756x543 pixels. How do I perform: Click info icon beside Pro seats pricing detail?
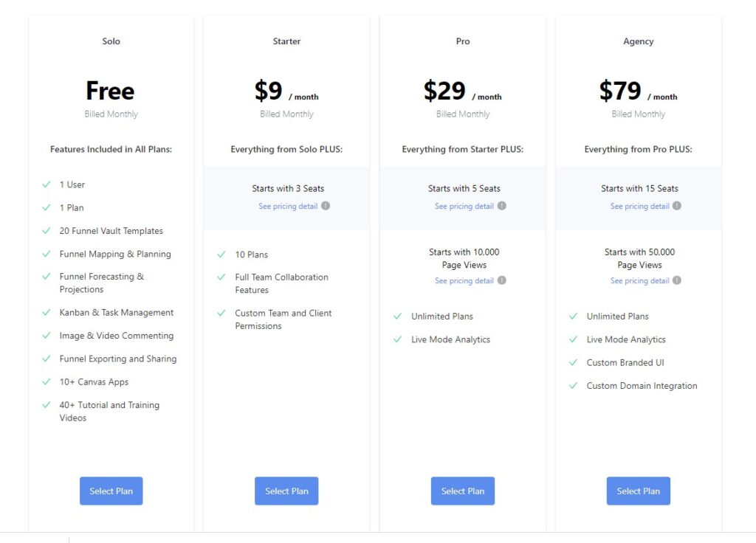point(502,206)
